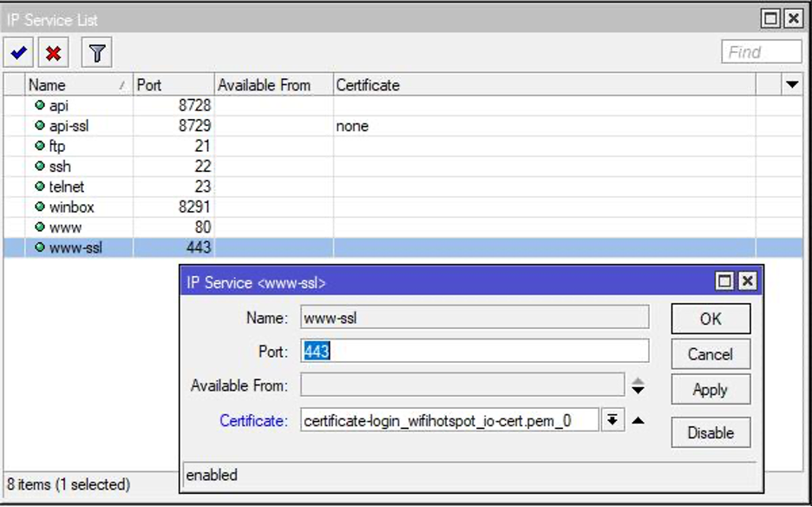The width and height of the screenshot is (812, 507).
Task: Confirm the dialog with the OK button
Action: (x=710, y=319)
